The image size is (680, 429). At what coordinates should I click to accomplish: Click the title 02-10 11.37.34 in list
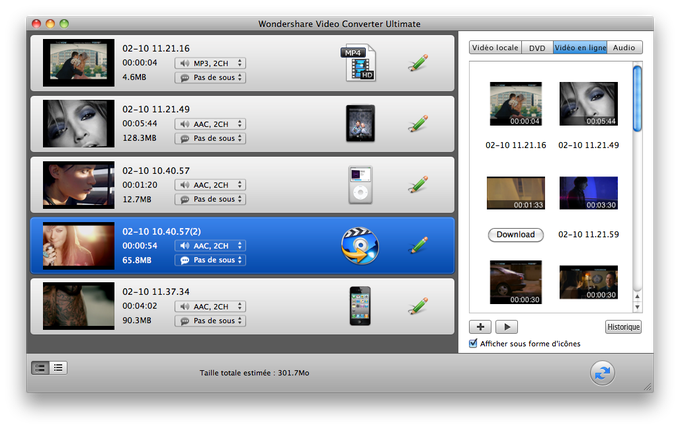(156, 291)
